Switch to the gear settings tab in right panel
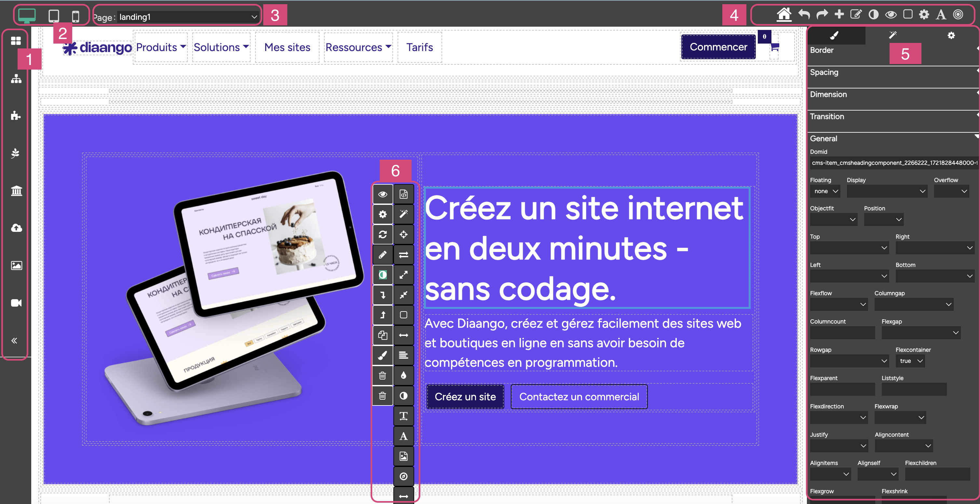The height and width of the screenshot is (504, 980). [951, 35]
